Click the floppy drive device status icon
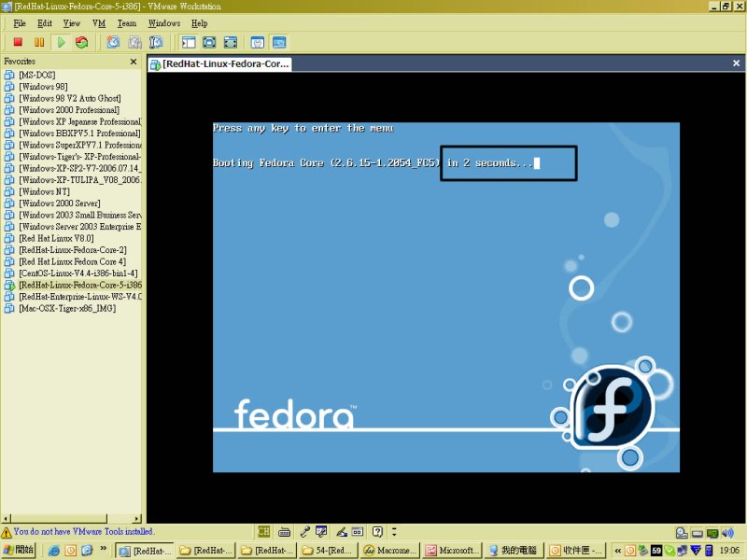 click(698, 533)
